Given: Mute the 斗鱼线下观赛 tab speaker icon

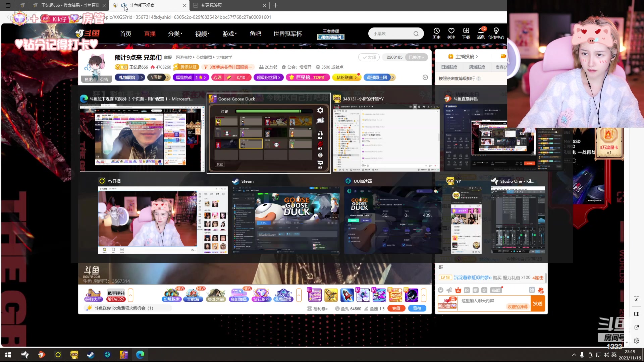Looking at the screenshot, I should point(124,5).
